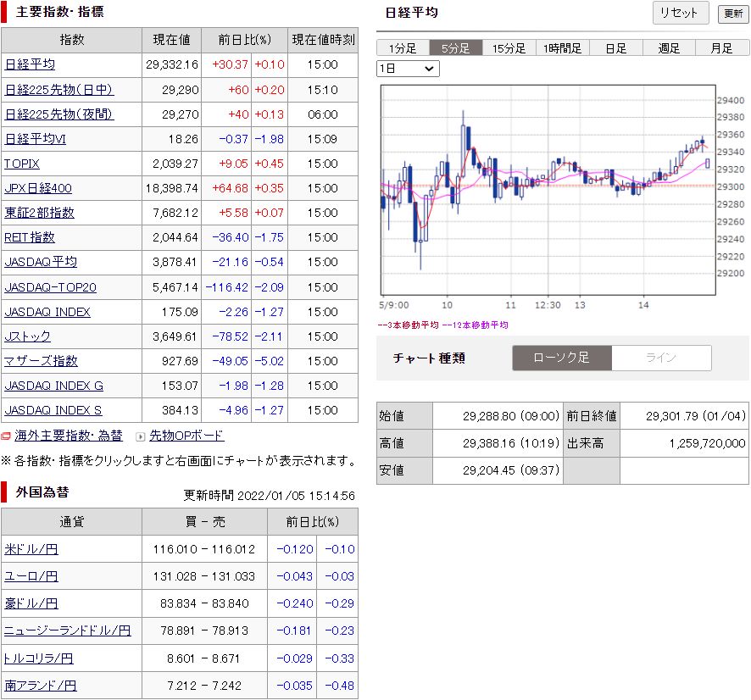Open the JASDAQ平均 link

pos(41,262)
